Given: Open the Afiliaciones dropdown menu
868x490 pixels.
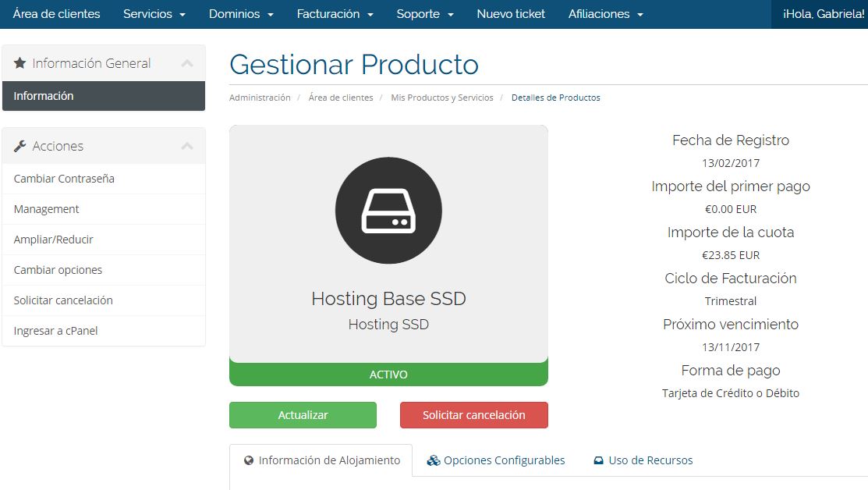Looking at the screenshot, I should (x=605, y=14).
